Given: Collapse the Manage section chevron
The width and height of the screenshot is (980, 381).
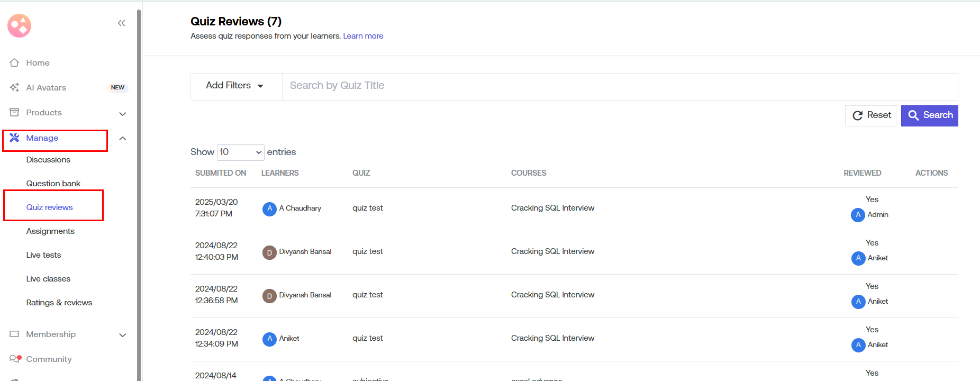Looking at the screenshot, I should click(x=123, y=138).
